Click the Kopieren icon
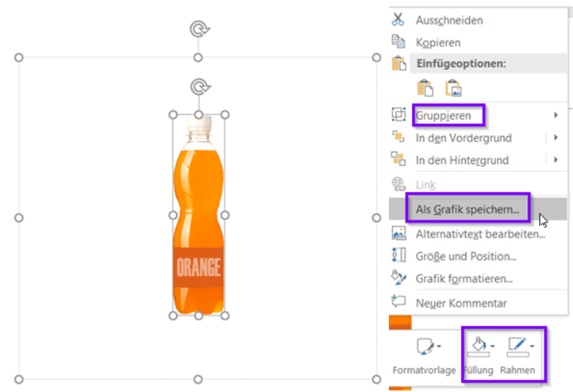 [398, 42]
